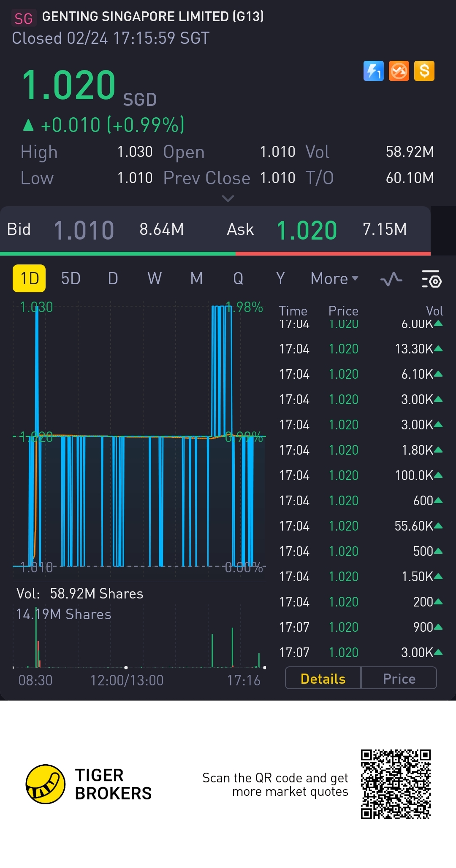Open the chart indicator waveform icon
Image resolution: width=456 pixels, height=868 pixels.
coord(391,279)
